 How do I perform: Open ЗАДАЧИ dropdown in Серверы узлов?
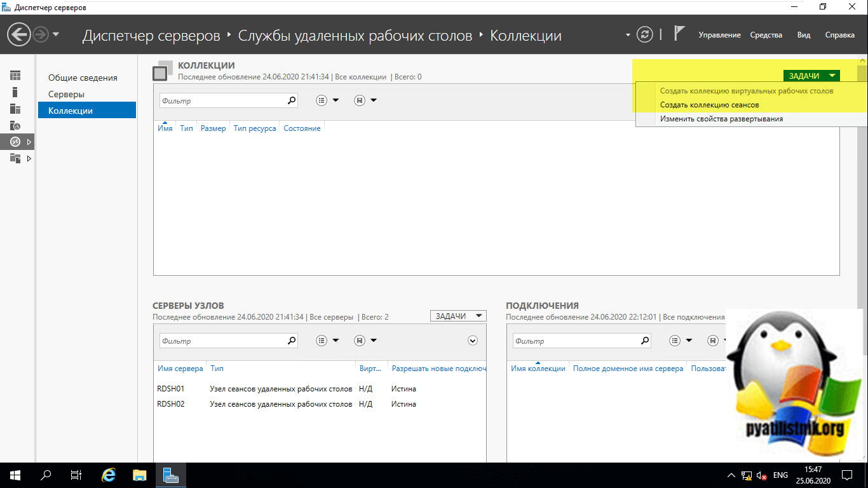(x=458, y=316)
